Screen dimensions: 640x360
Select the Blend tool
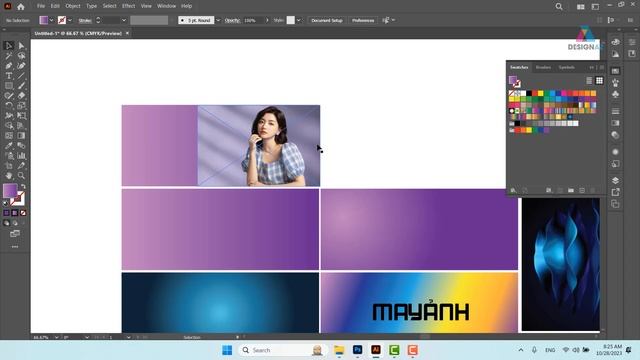(x=21, y=145)
